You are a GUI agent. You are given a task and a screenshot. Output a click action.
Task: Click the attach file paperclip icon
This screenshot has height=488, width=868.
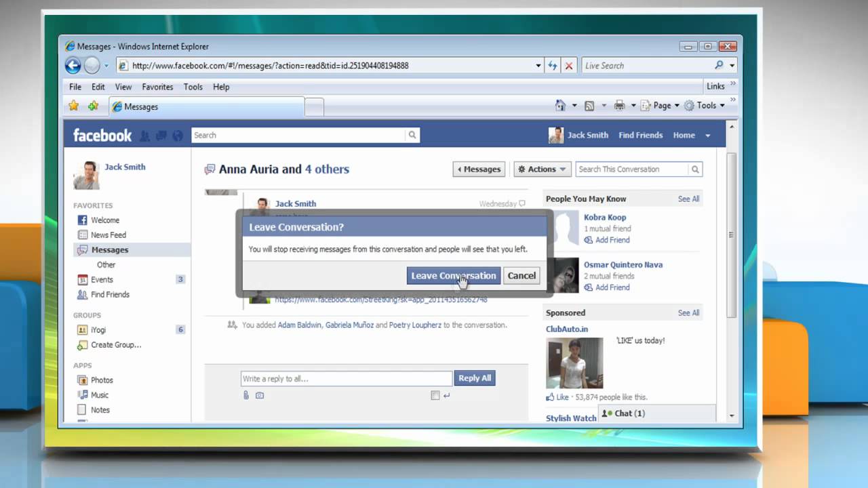click(x=246, y=395)
